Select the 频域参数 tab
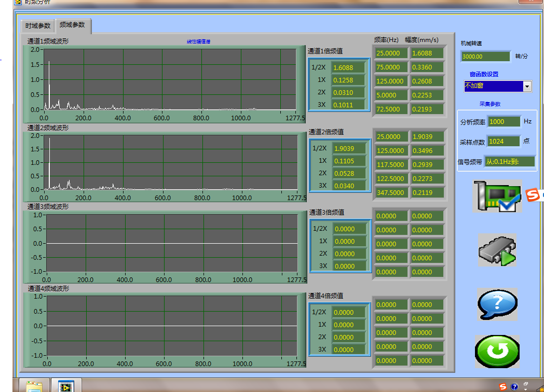The height and width of the screenshot is (392, 544). coord(73,25)
